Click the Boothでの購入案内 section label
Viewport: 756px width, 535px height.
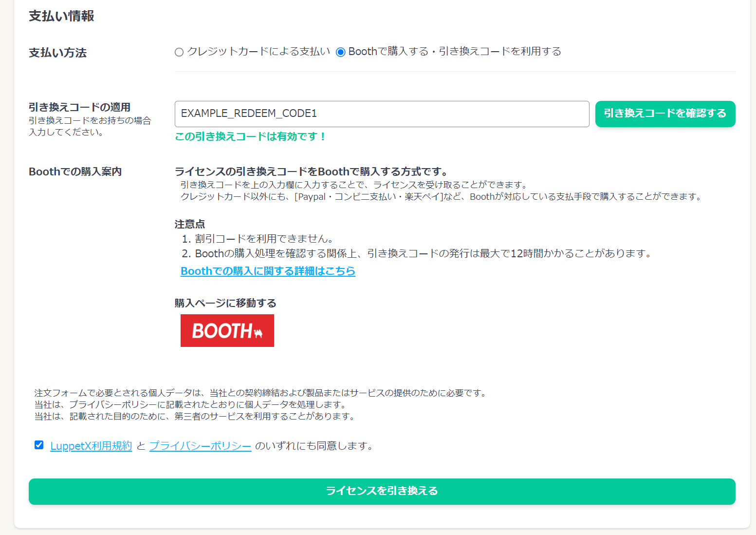[75, 172]
